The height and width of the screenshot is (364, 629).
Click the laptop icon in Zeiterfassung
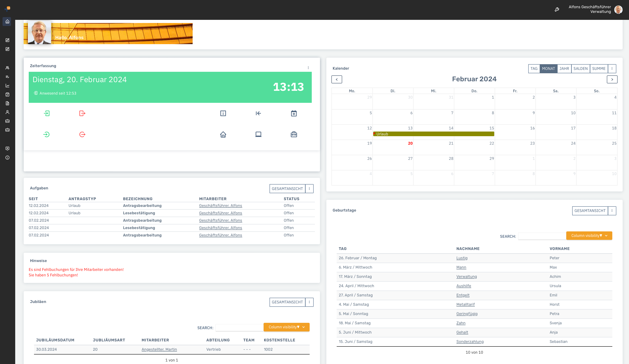(x=258, y=134)
